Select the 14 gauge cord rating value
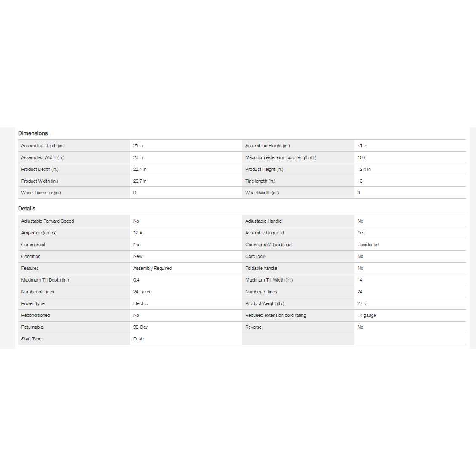476x476 pixels. [366, 315]
